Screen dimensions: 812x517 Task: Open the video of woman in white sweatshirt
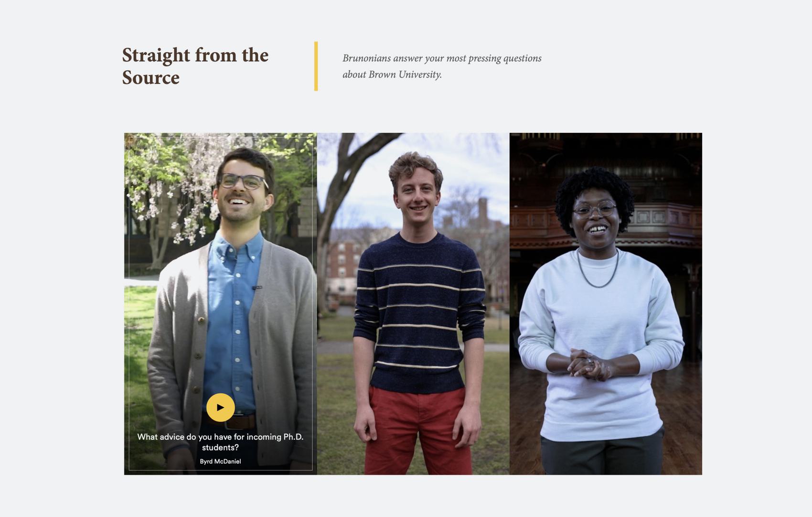click(606, 304)
